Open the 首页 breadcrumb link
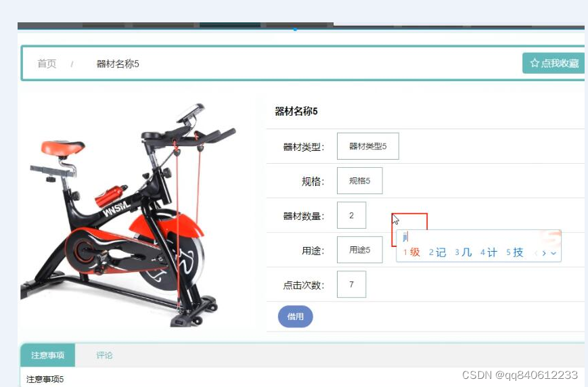This screenshot has height=387, width=588. pyautogui.click(x=47, y=64)
